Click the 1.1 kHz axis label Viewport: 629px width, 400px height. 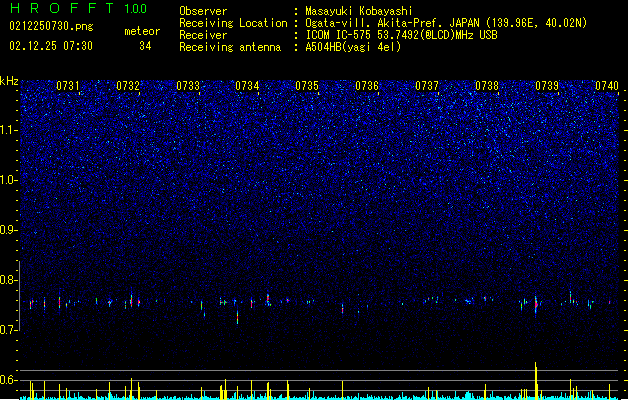pyautogui.click(x=9, y=130)
